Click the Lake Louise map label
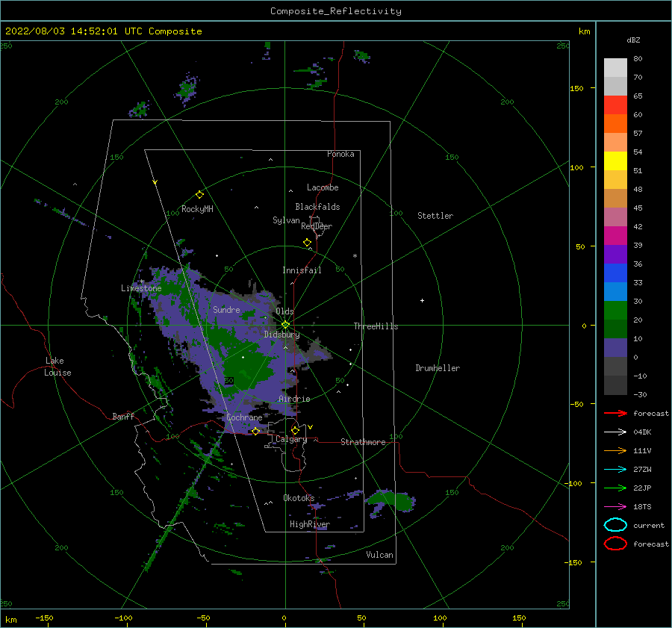 (57, 367)
